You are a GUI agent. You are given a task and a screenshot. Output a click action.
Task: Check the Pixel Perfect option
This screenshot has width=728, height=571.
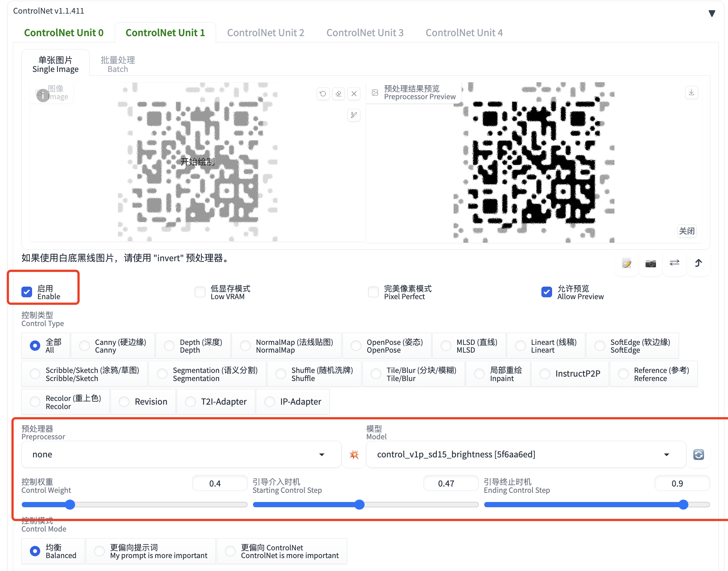point(373,292)
